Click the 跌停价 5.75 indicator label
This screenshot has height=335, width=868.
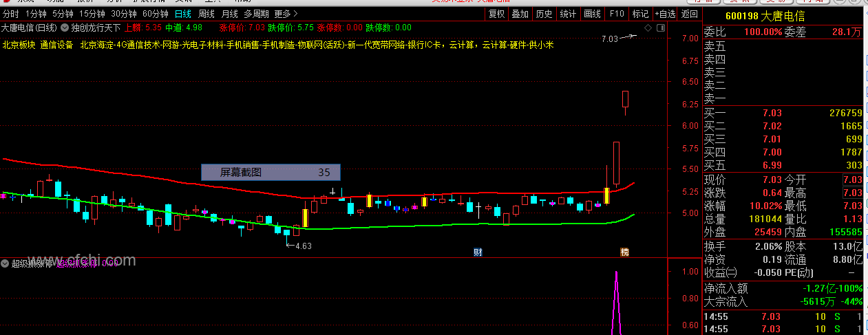(290, 28)
